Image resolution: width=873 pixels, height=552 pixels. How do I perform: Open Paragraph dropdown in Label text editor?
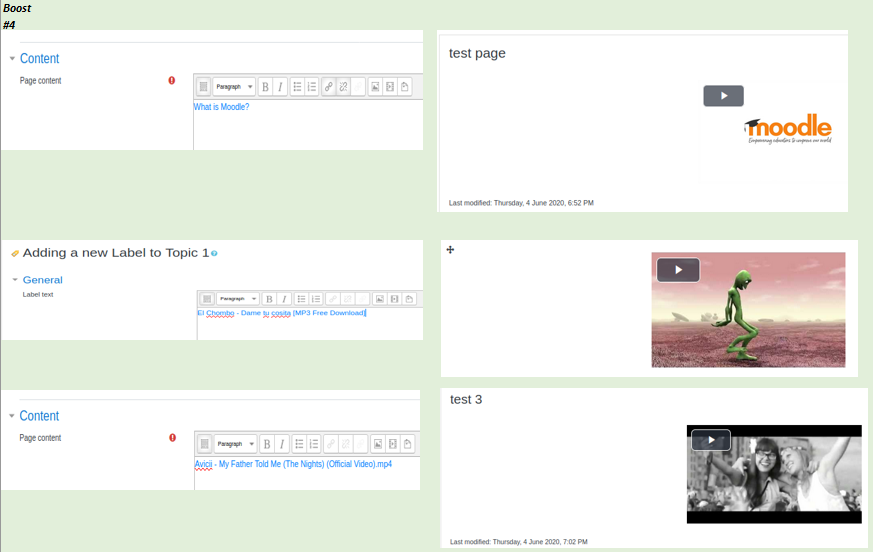(x=237, y=299)
